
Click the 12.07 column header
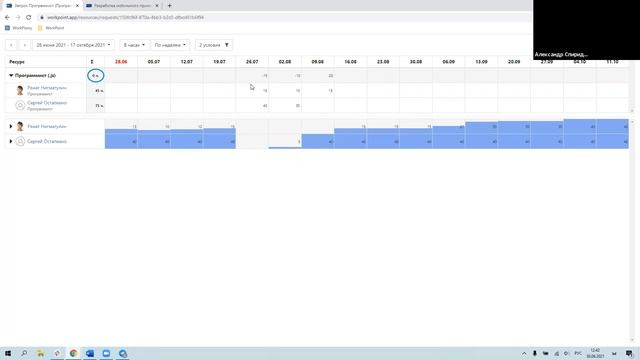tap(187, 62)
